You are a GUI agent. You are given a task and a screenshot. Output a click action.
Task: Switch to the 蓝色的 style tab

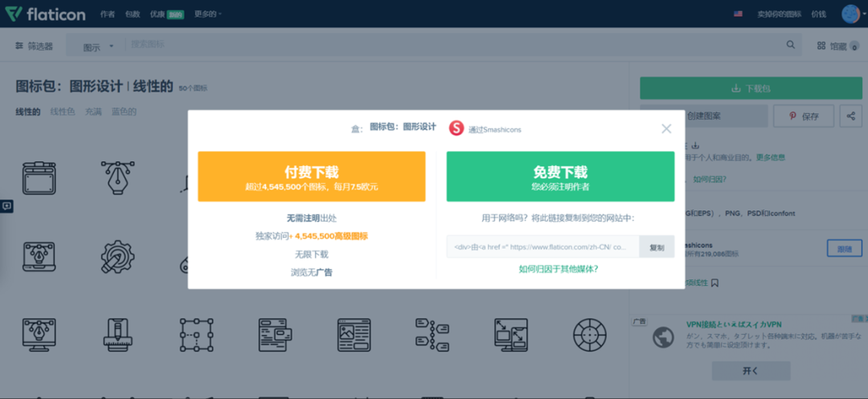pyautogui.click(x=124, y=112)
